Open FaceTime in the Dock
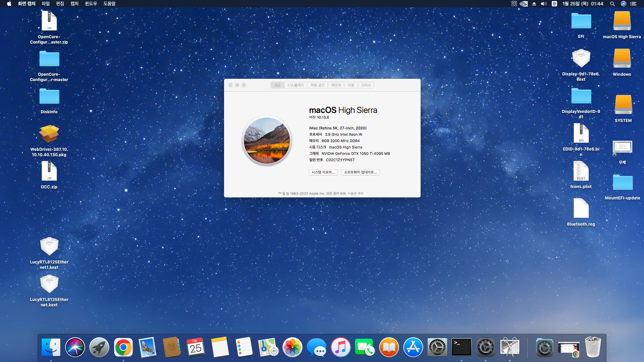 (365, 347)
